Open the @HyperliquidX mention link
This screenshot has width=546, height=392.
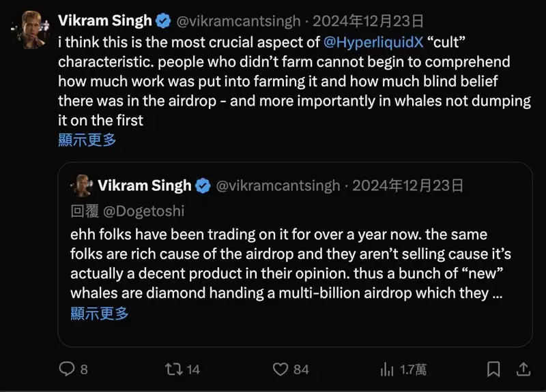coord(373,42)
